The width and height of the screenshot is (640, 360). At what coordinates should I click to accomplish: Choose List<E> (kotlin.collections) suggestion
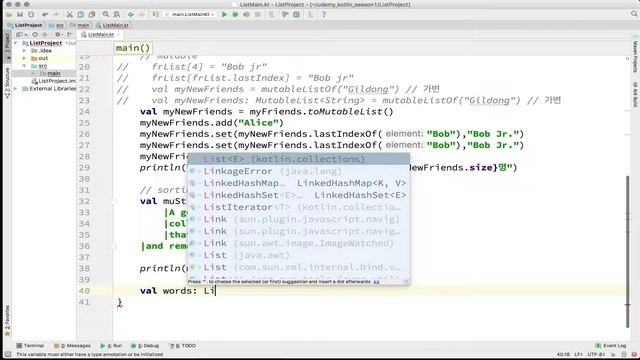click(x=299, y=159)
